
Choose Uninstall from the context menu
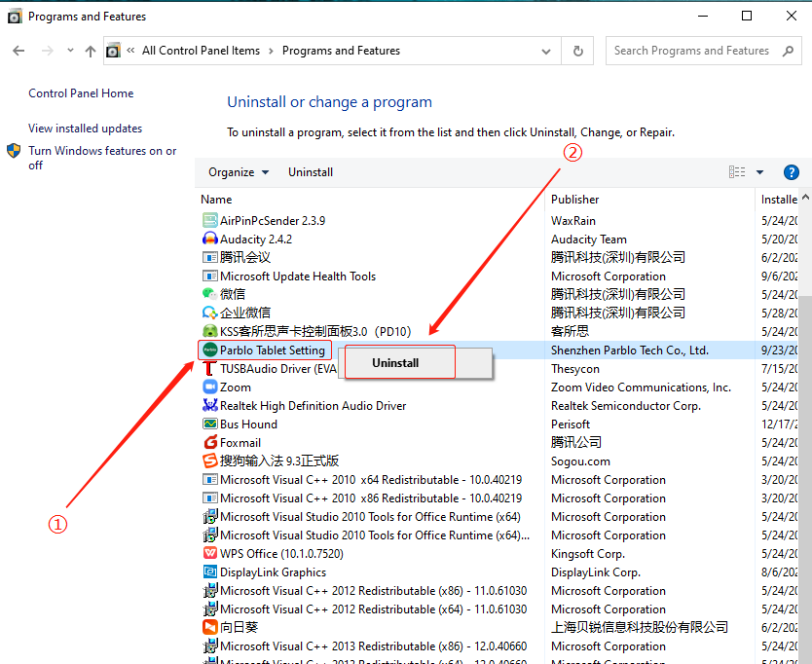tap(395, 363)
